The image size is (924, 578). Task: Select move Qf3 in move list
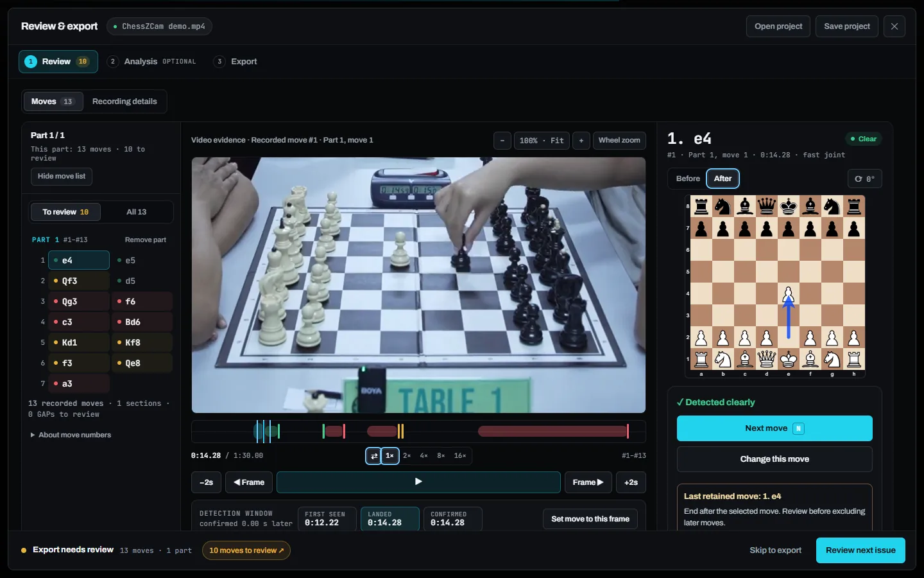click(79, 281)
